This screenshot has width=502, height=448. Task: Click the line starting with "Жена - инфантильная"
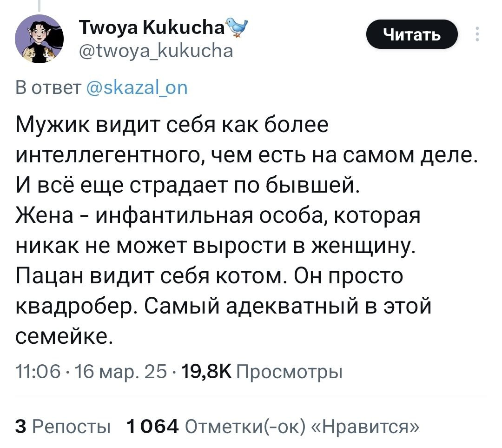coord(218,215)
